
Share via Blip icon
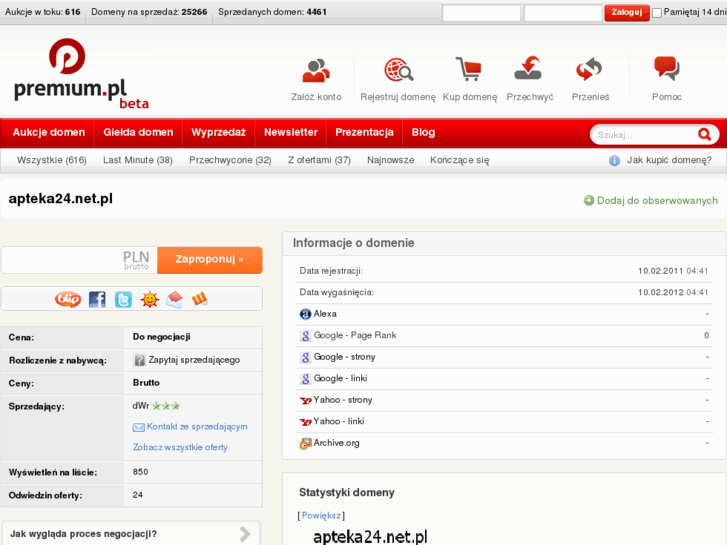68,299
